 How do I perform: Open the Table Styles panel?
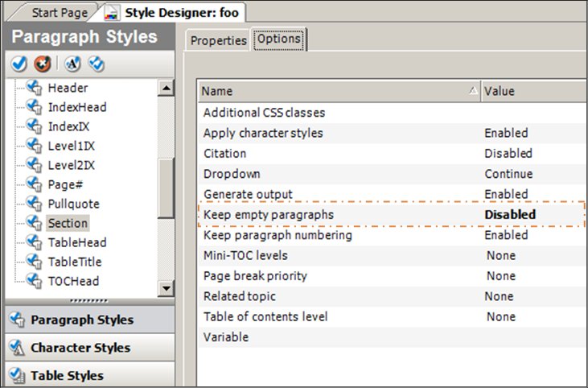(x=67, y=376)
